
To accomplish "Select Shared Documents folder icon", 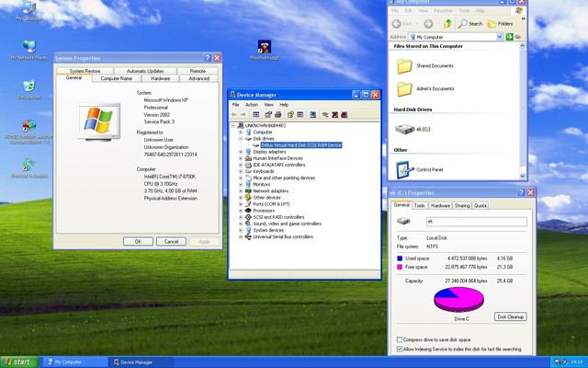I will (x=404, y=66).
